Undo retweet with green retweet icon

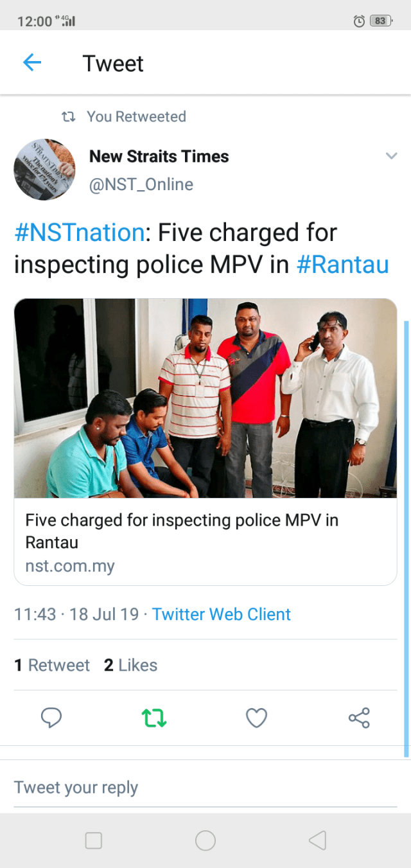click(154, 718)
